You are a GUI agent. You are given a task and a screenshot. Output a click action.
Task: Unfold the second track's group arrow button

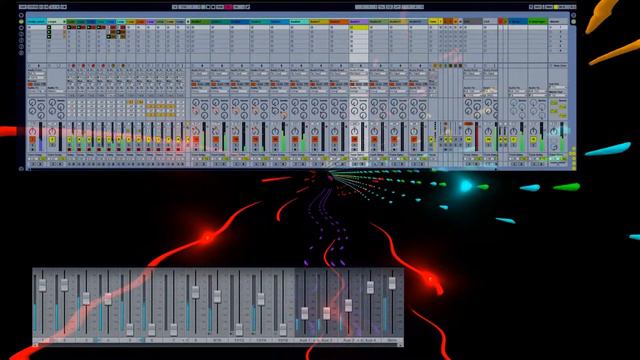point(64,21)
